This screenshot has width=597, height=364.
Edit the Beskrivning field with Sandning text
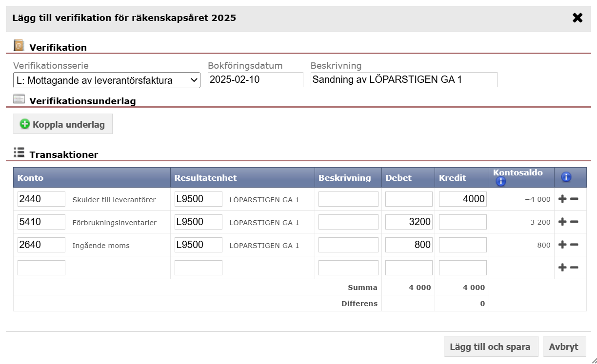[403, 79]
